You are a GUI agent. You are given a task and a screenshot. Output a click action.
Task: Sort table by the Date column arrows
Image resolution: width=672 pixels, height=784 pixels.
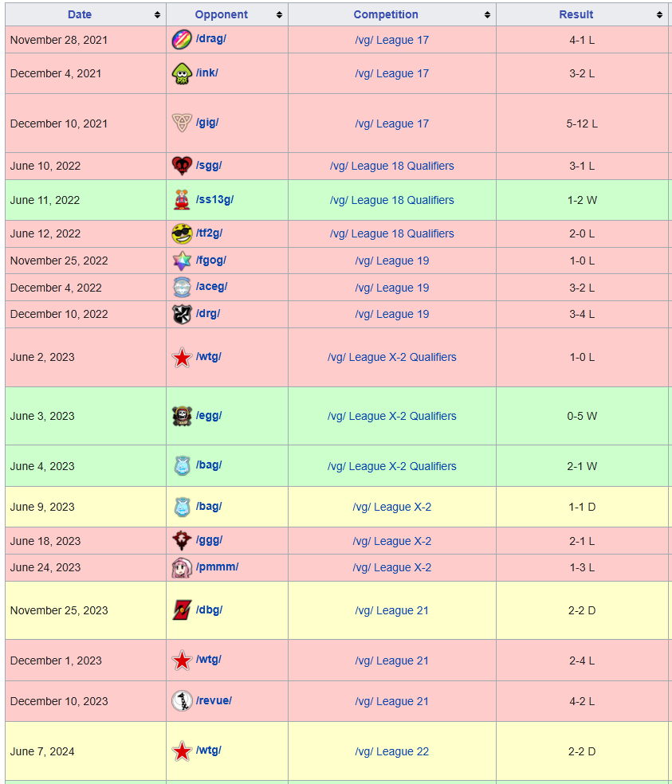(157, 14)
